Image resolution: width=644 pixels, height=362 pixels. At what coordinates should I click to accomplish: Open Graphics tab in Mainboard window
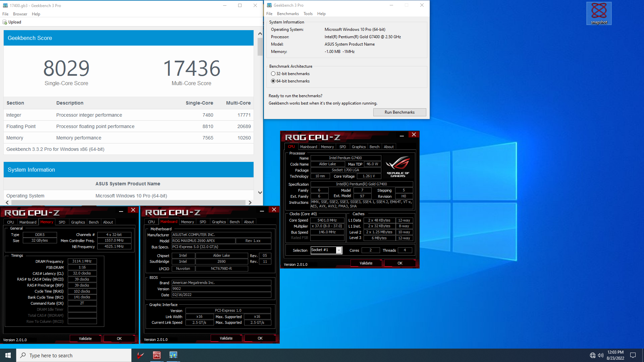219,222
